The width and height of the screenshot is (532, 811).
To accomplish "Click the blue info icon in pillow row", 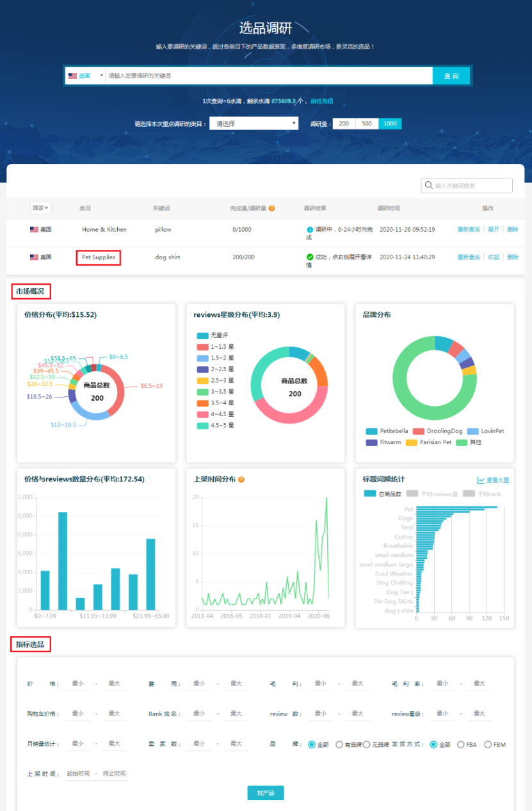I will pos(310,229).
